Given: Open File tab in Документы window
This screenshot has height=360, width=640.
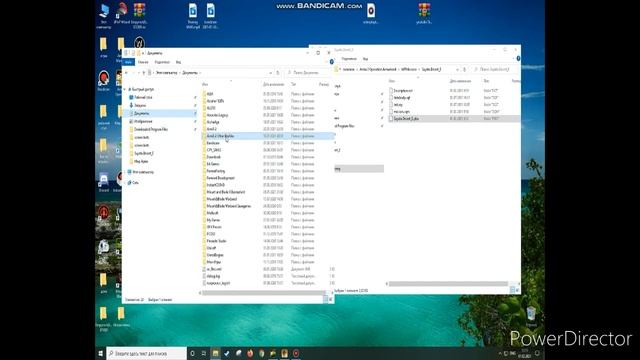Looking at the screenshot, I should pos(128,62).
